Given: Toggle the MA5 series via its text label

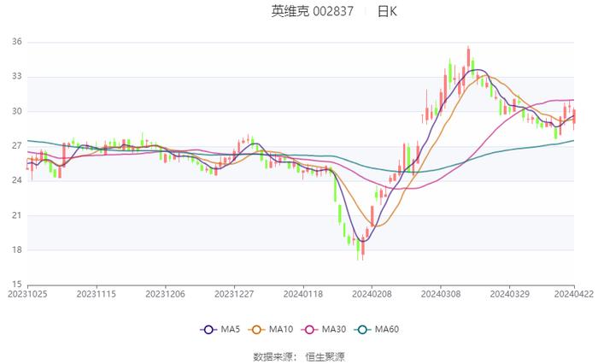Looking at the screenshot, I should (230, 330).
